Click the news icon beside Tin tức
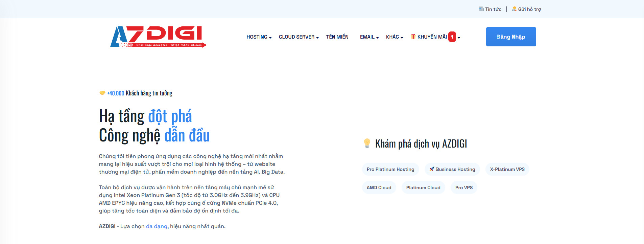This screenshot has height=244, width=644. 481,9
